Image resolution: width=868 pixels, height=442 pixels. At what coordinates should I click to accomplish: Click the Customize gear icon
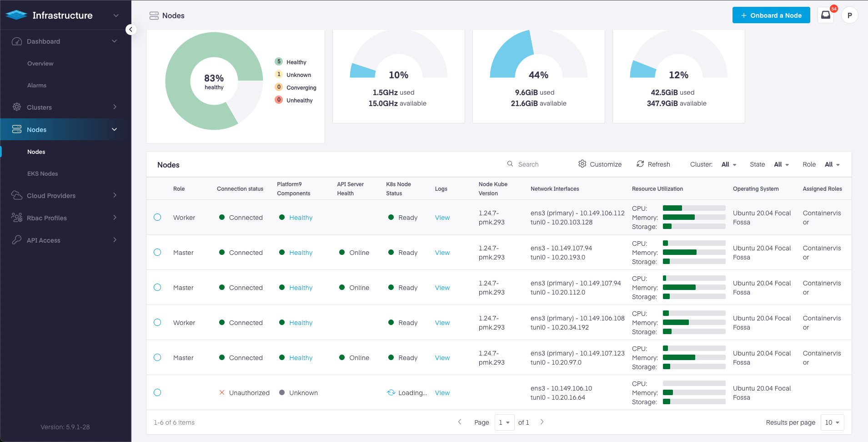(582, 164)
